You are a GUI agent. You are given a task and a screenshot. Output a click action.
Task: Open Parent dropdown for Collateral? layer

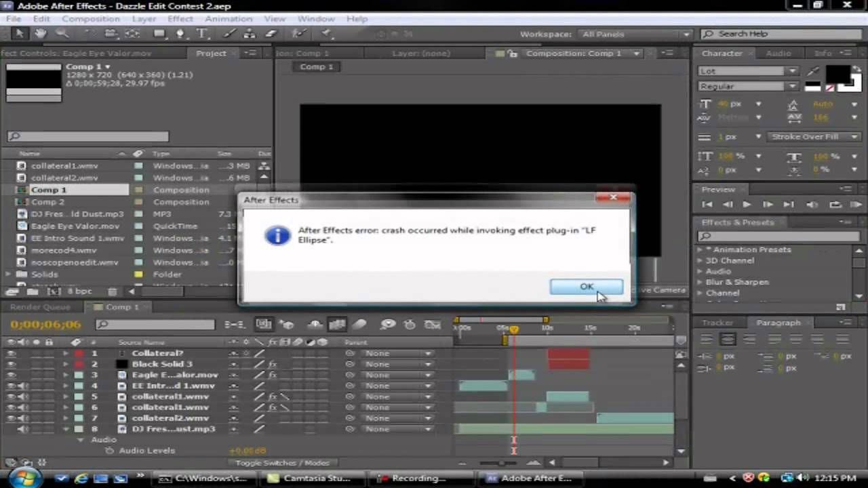(397, 353)
